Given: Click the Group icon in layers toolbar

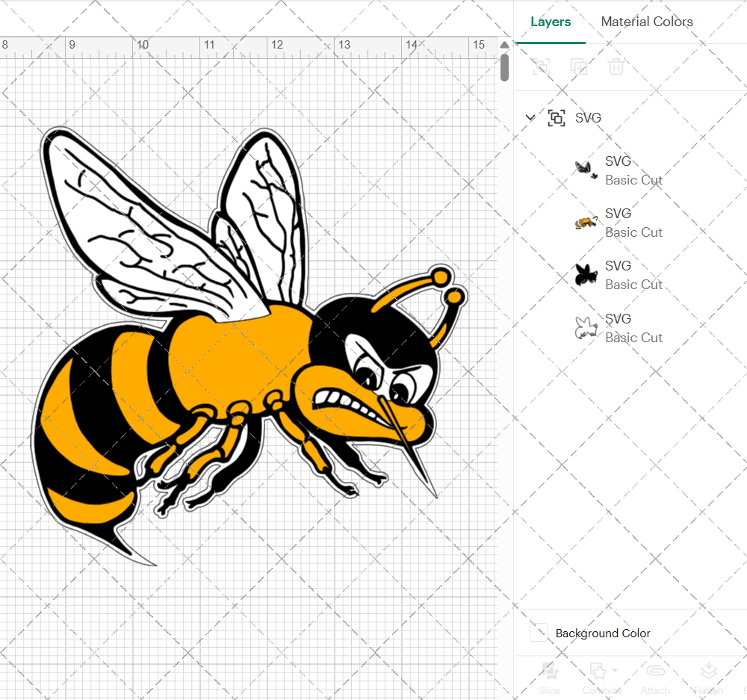Looking at the screenshot, I should (x=541, y=66).
